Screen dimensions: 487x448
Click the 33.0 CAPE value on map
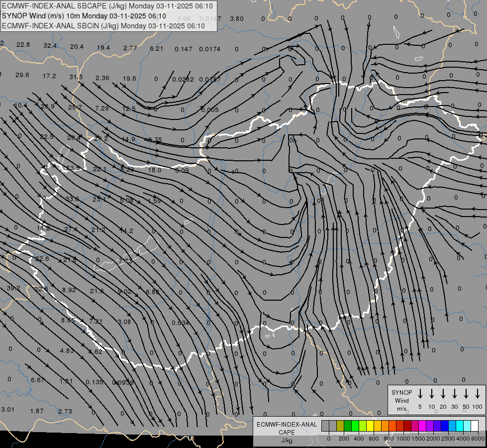(x=72, y=199)
